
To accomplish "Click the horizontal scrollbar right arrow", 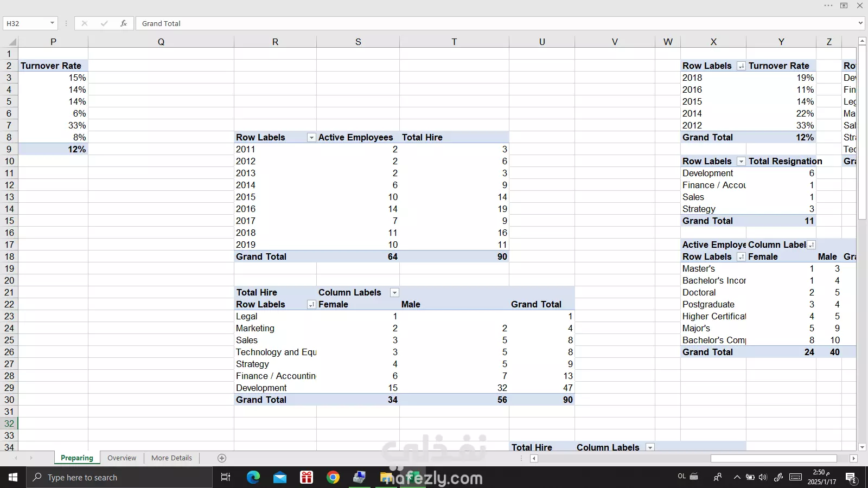I will tap(853, 458).
